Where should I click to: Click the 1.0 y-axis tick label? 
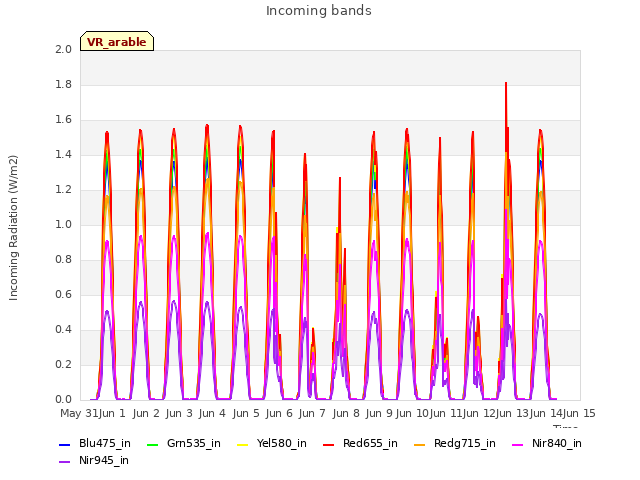click(63, 224)
